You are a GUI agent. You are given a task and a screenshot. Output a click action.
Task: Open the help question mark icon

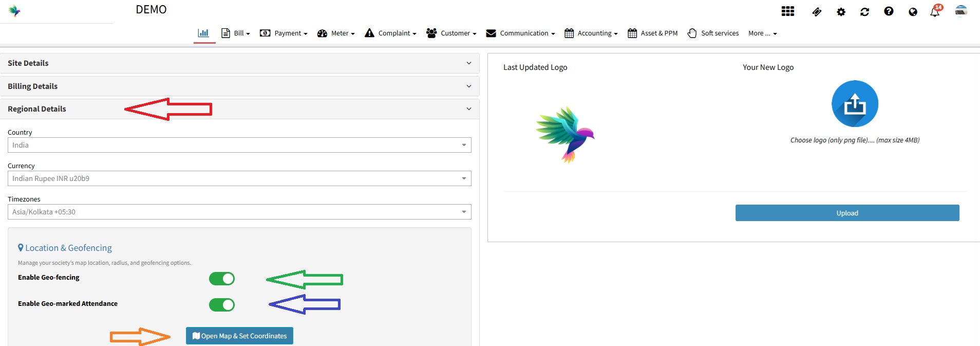pos(889,11)
